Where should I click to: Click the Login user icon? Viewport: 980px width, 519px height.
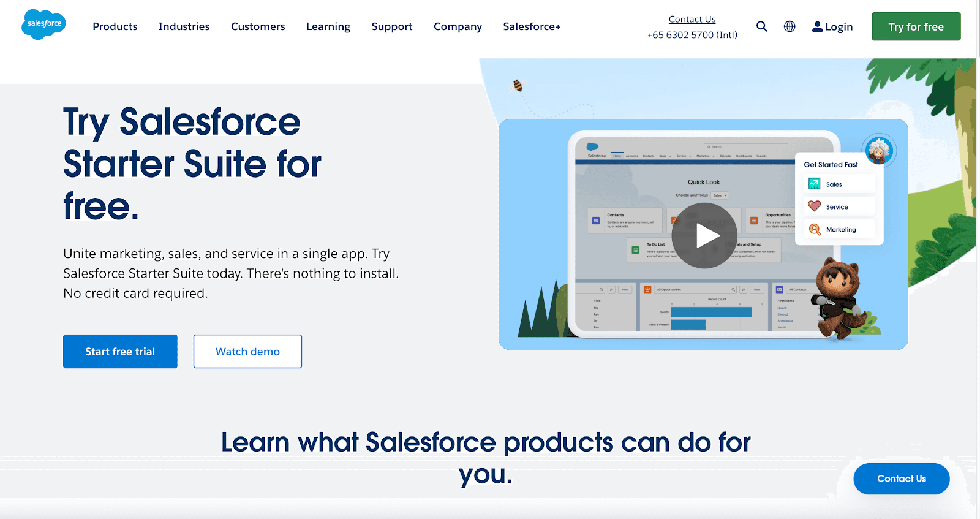click(817, 26)
